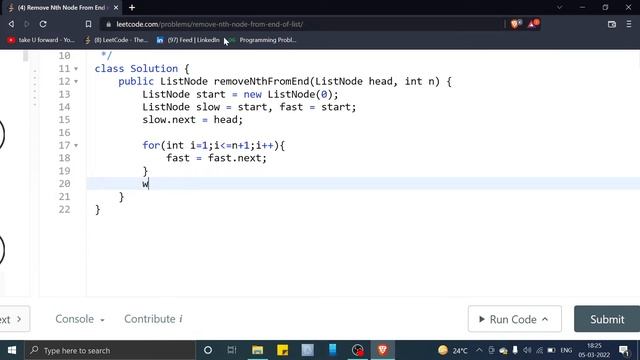Screen dimensions: 640x360
Task: Collapse the for loop fold arrow on line 17
Action: (x=76, y=146)
